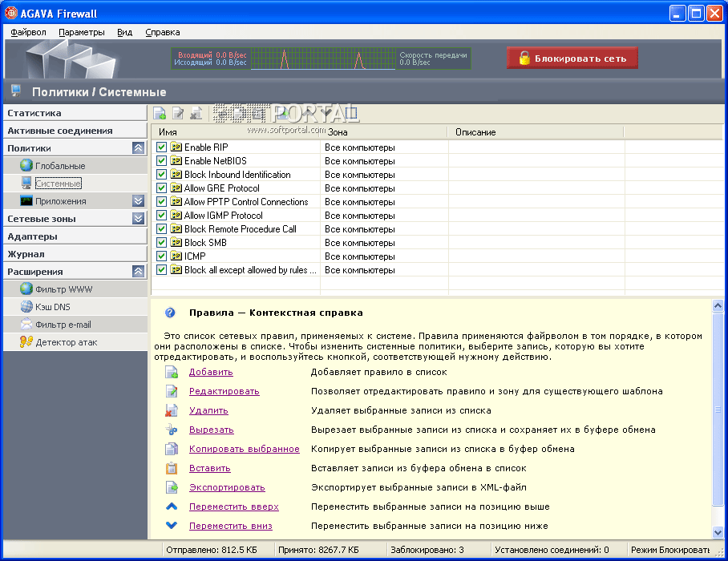Viewport: 728px width, 561px height.
Task: Expand the Сетевые зоны section
Action: point(138,219)
